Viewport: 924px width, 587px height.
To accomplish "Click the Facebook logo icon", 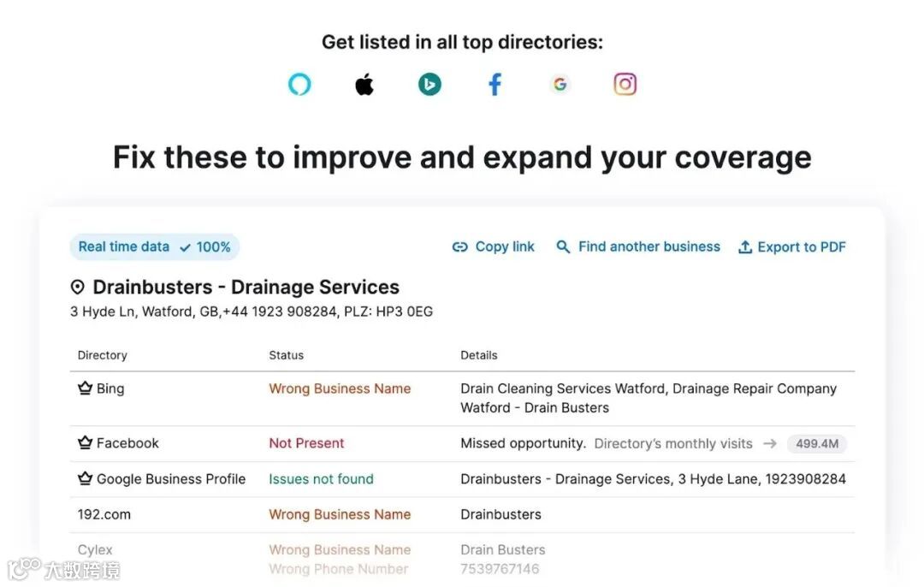I will [x=495, y=85].
